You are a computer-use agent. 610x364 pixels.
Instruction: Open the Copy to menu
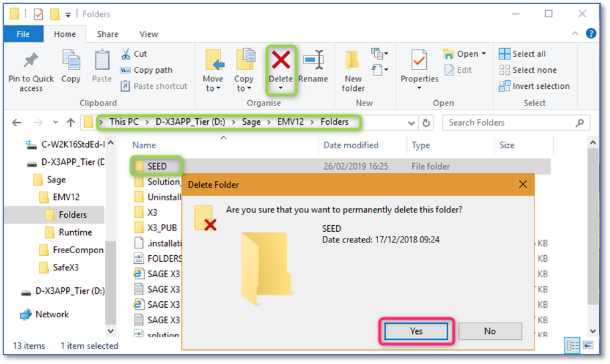(244, 71)
